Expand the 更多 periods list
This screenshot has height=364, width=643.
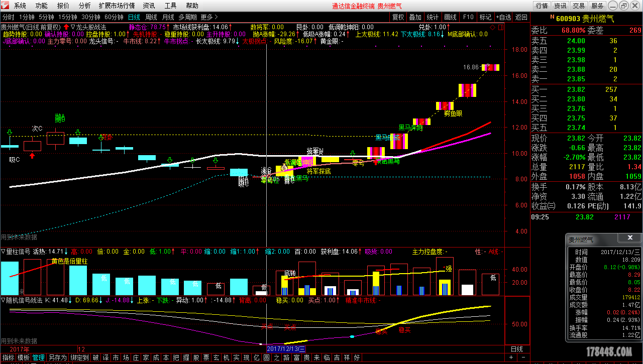[209, 17]
